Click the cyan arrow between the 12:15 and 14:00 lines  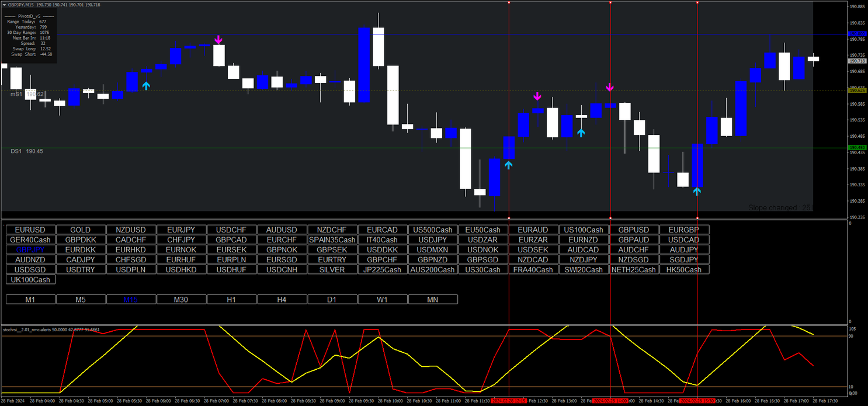[x=581, y=133]
